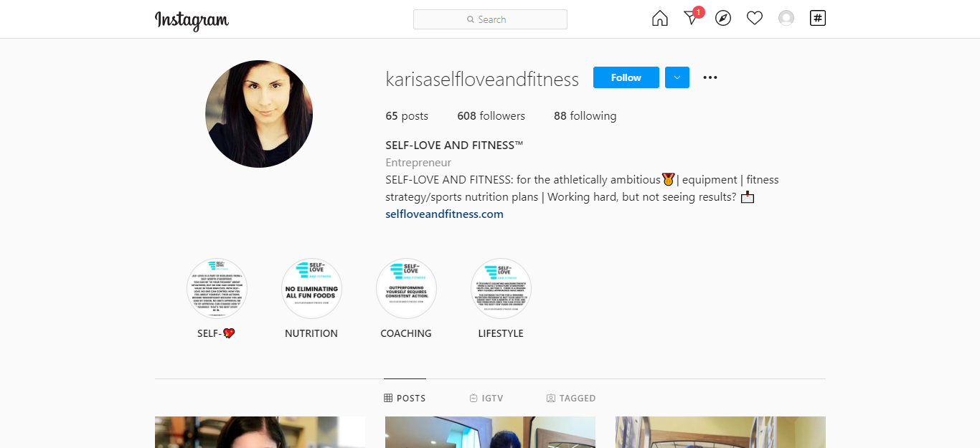View the 608 followers list
The height and width of the screenshot is (448, 980).
click(491, 116)
